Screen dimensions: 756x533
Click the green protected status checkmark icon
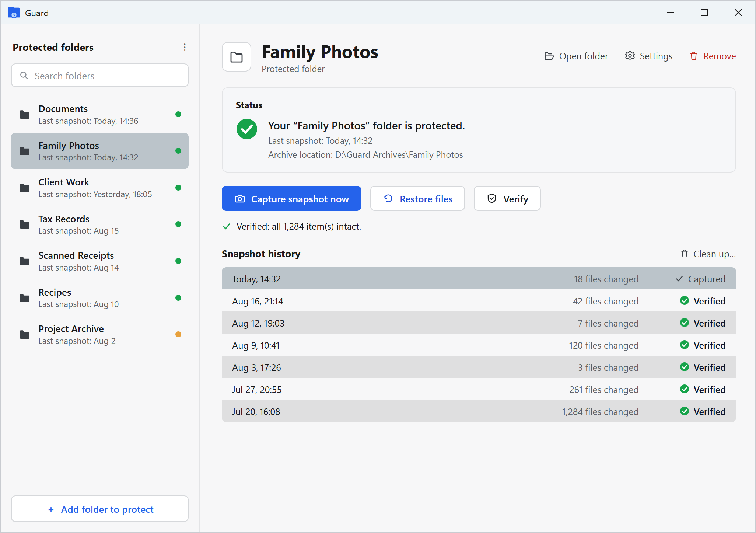tap(247, 129)
